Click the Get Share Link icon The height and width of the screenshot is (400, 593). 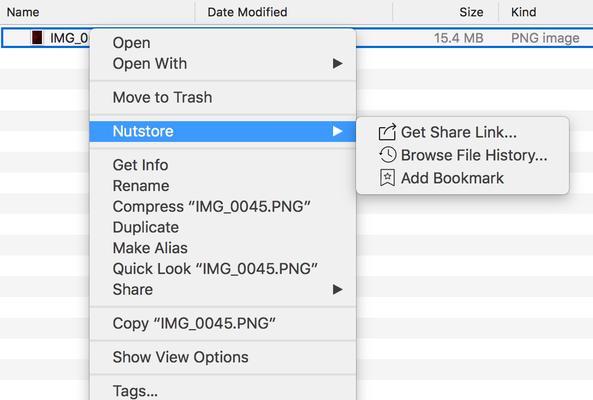(x=387, y=132)
